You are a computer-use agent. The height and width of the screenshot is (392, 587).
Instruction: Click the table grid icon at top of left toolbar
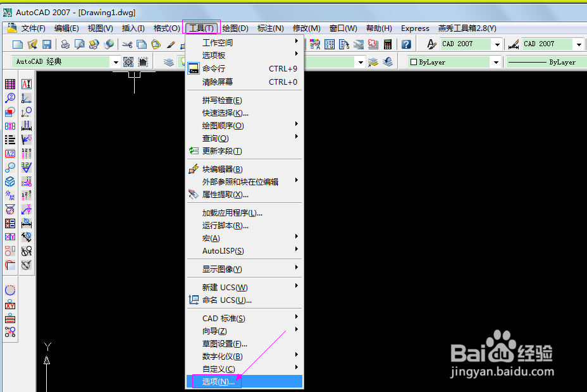[10, 84]
